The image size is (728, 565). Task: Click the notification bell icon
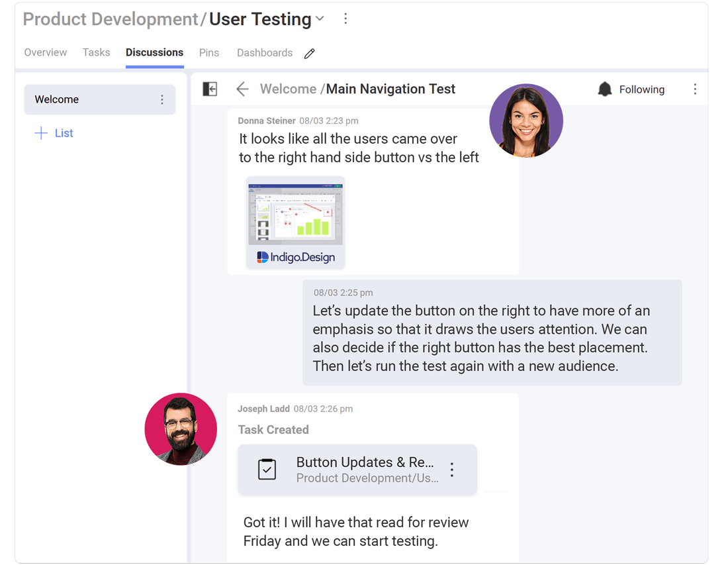(x=604, y=89)
